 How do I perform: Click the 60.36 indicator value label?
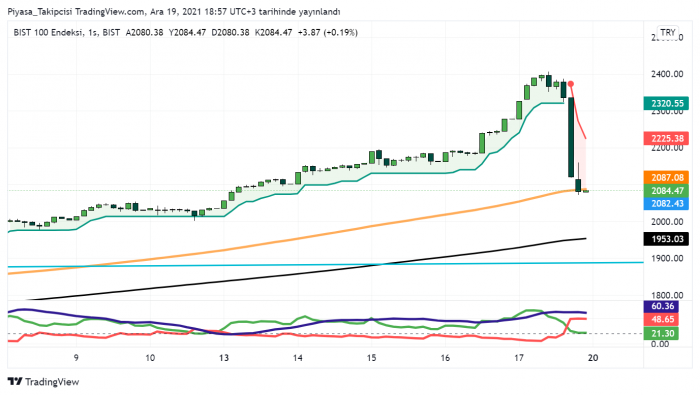662,306
